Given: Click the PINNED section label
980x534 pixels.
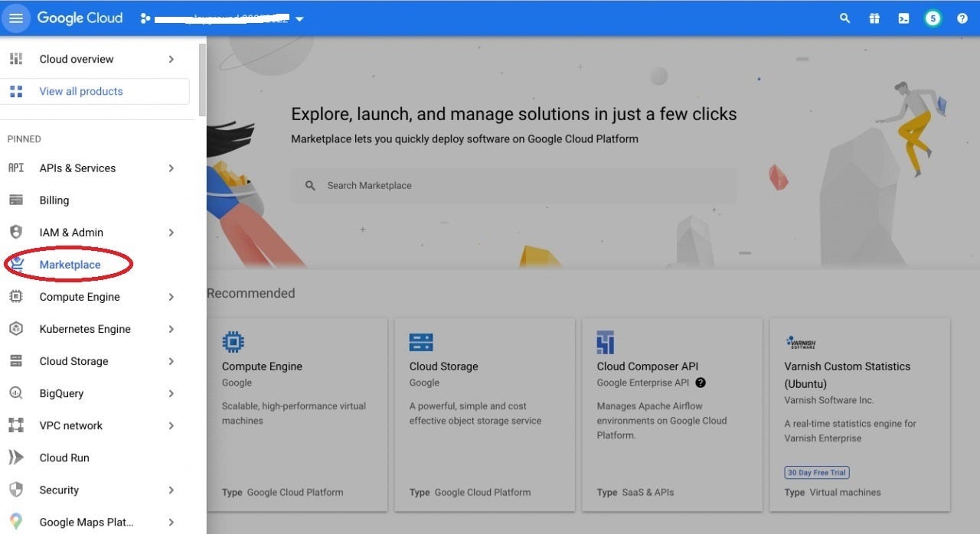Looking at the screenshot, I should click(x=24, y=138).
